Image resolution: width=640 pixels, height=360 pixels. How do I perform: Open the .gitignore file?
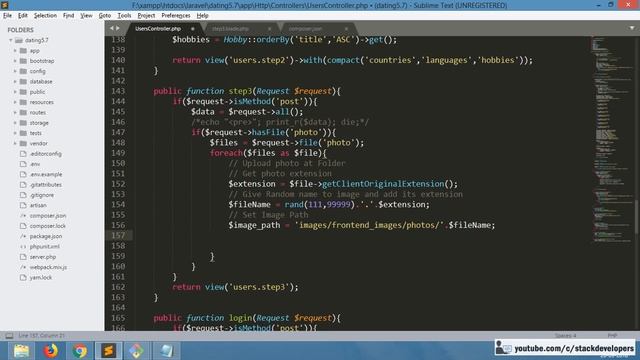pyautogui.click(x=42, y=195)
